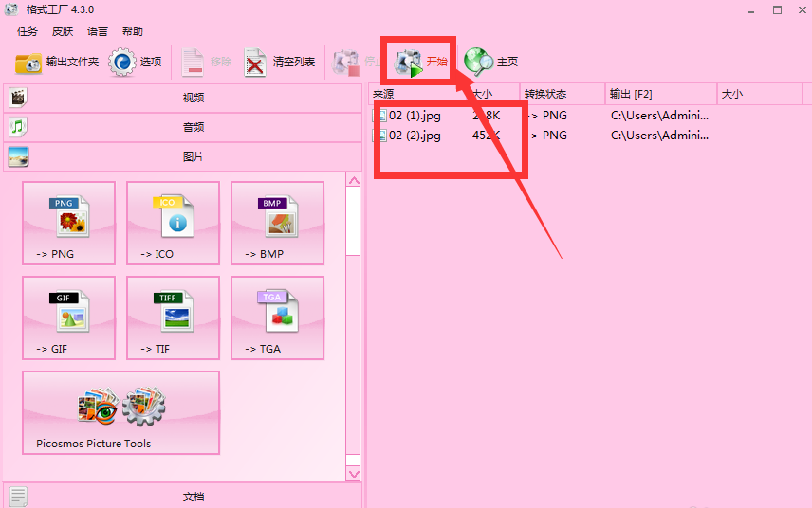Open the 语言 language menu

pyautogui.click(x=98, y=31)
